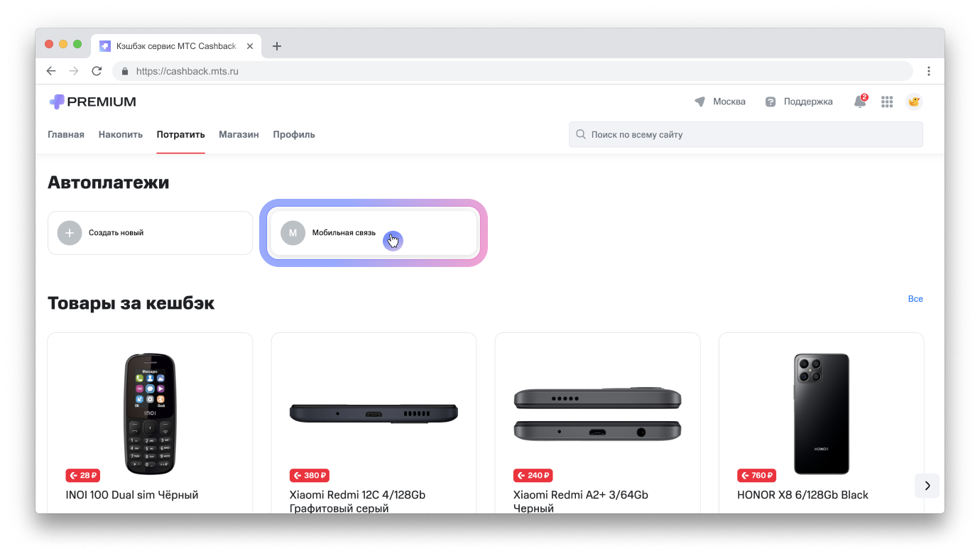Focus the Поиск по всему сайту field
This screenshot has width=980, height=556.
(746, 134)
